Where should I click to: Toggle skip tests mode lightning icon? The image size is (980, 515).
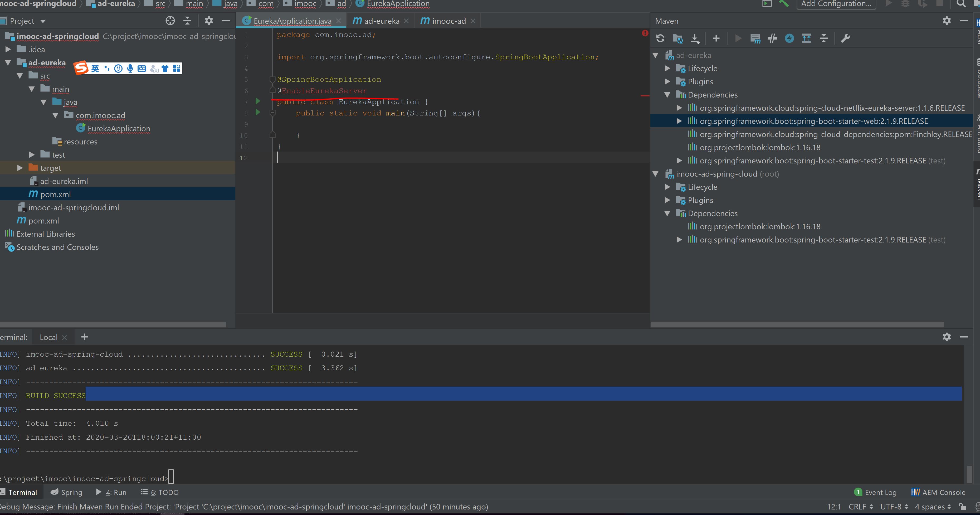[x=789, y=38]
